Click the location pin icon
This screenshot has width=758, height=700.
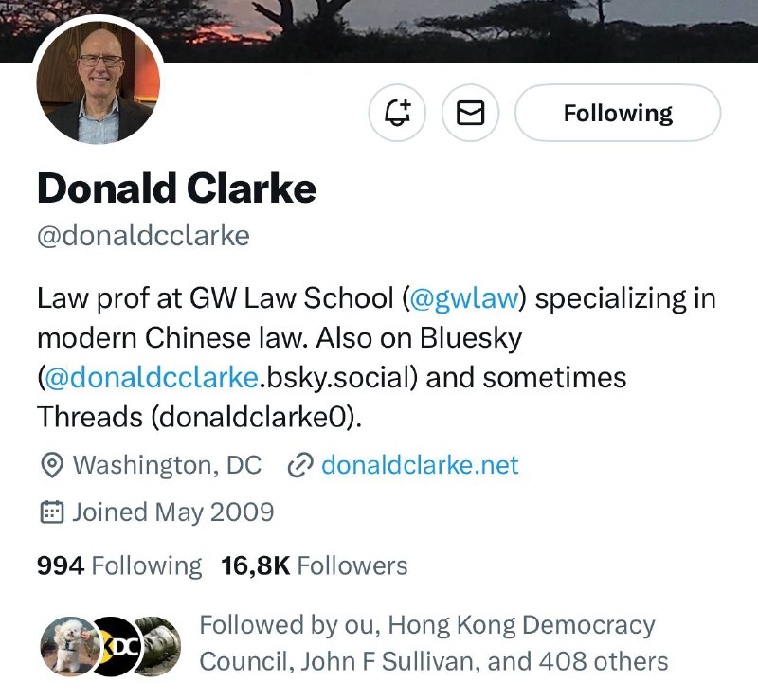[52, 465]
